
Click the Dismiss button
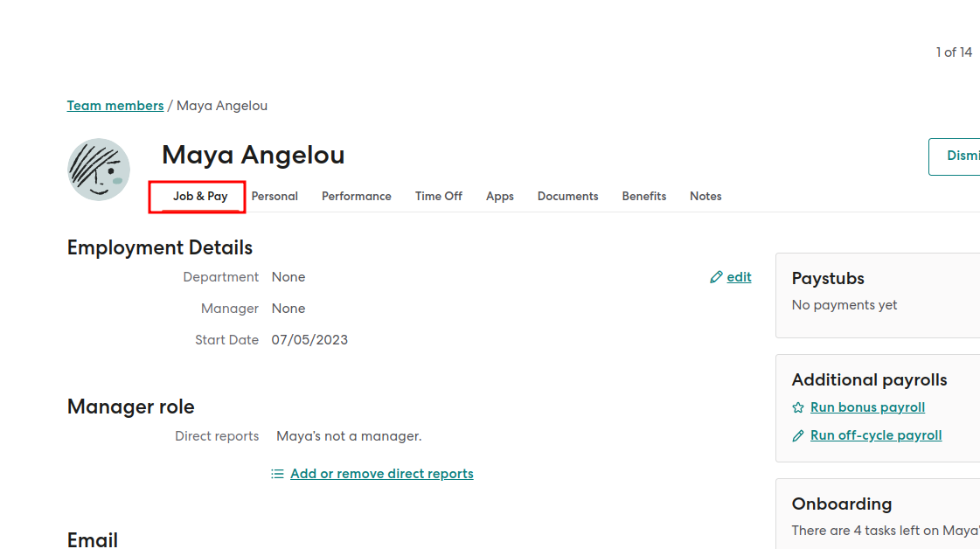(955, 156)
